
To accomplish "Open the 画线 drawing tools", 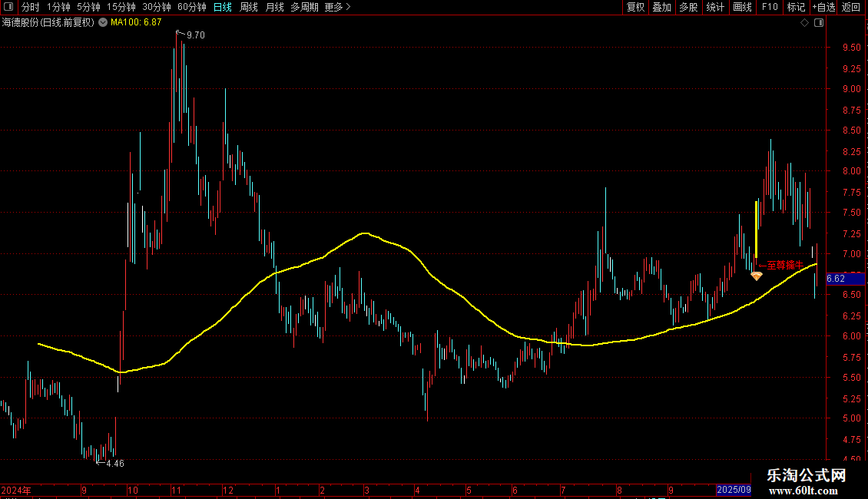I will [x=742, y=7].
